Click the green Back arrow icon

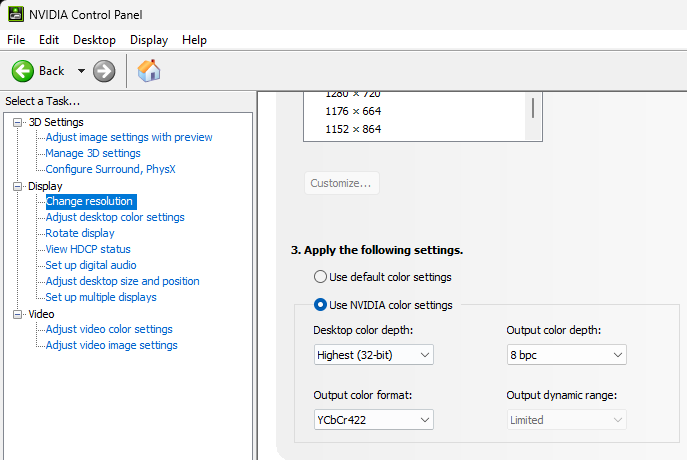22,71
